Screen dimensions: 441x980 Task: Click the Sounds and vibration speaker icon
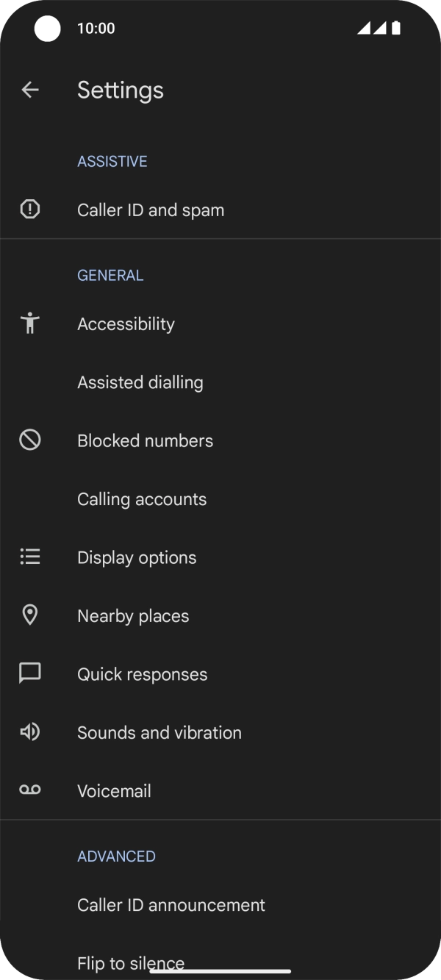click(29, 732)
